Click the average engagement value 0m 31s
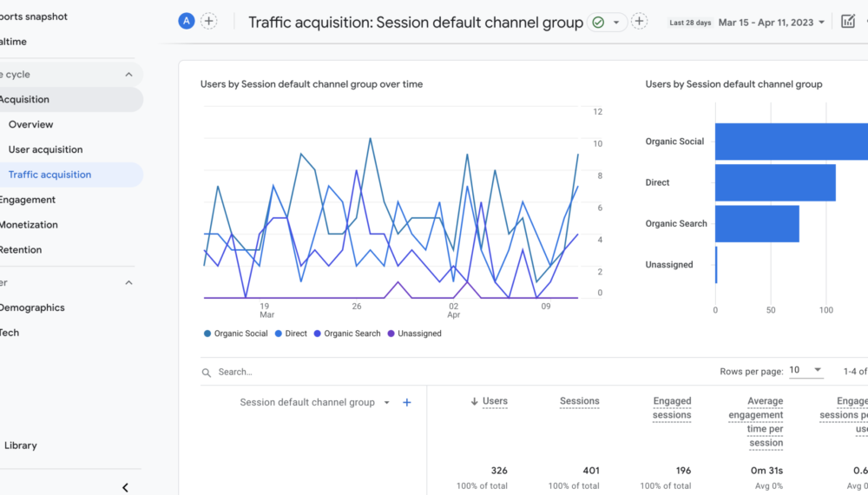The height and width of the screenshot is (495, 868). 766,471
